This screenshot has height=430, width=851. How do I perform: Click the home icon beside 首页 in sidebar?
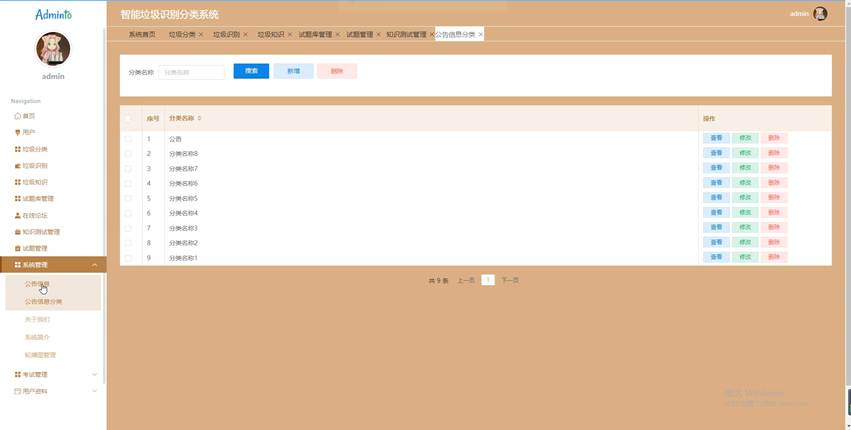tap(17, 116)
